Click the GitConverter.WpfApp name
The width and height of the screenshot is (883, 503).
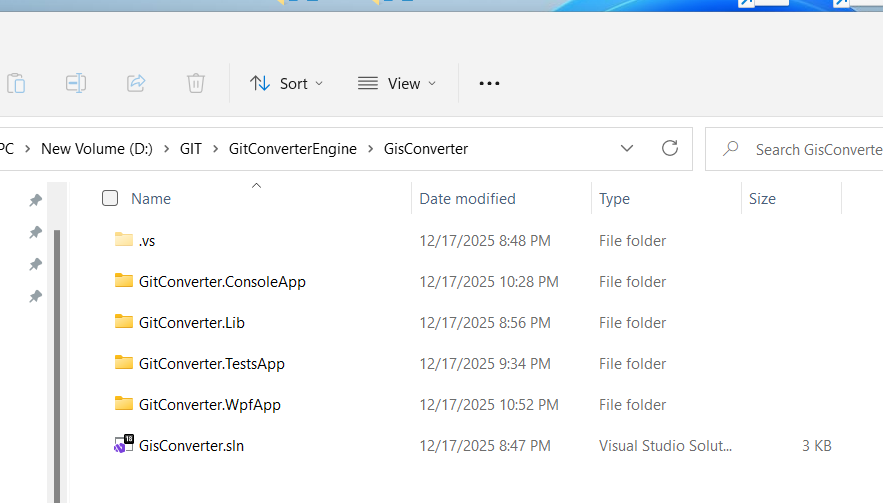tap(209, 405)
